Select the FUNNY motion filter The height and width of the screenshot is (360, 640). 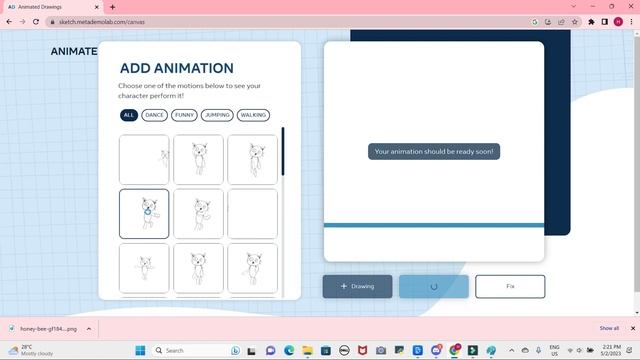(x=184, y=115)
